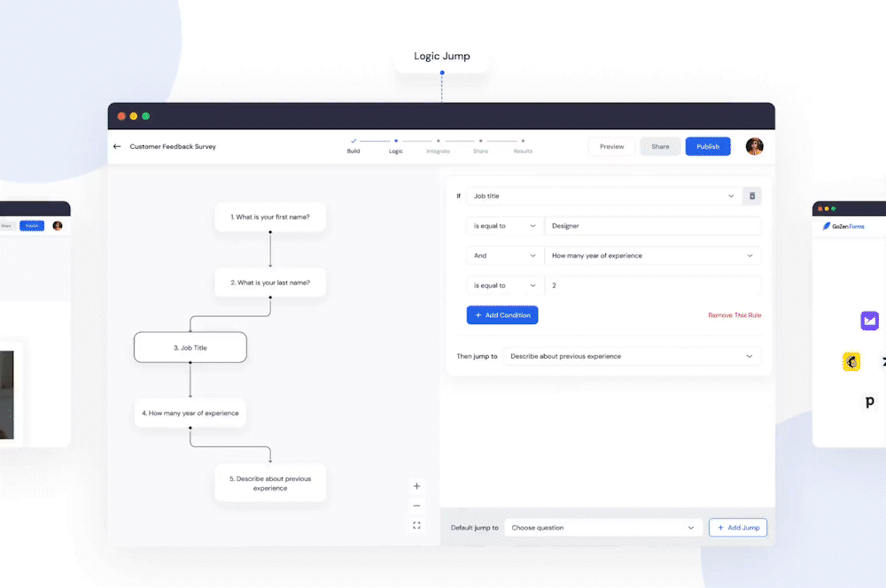The image size is (886, 588).
Task: Click avatar in left background window
Action: tap(57, 226)
